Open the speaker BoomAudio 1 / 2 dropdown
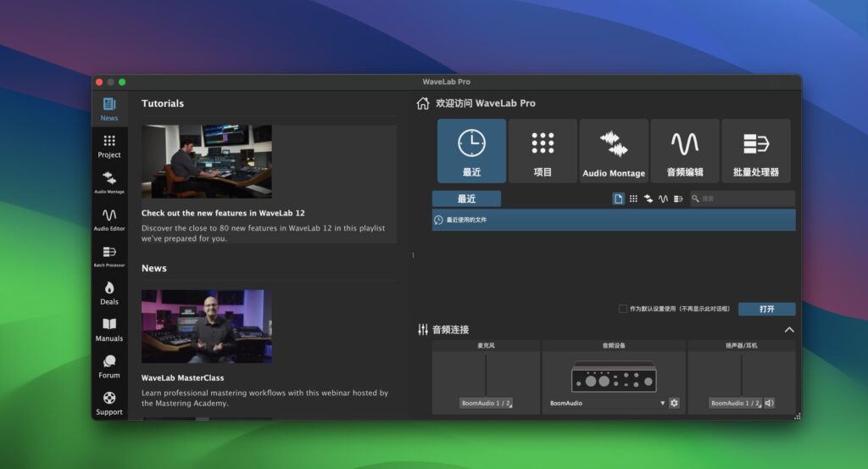This screenshot has height=469, width=868. click(x=735, y=403)
